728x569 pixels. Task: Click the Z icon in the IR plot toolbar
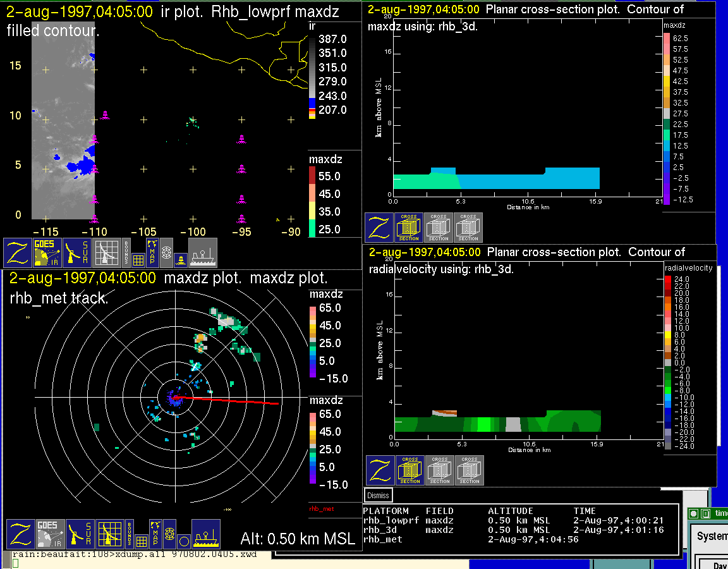[18, 253]
